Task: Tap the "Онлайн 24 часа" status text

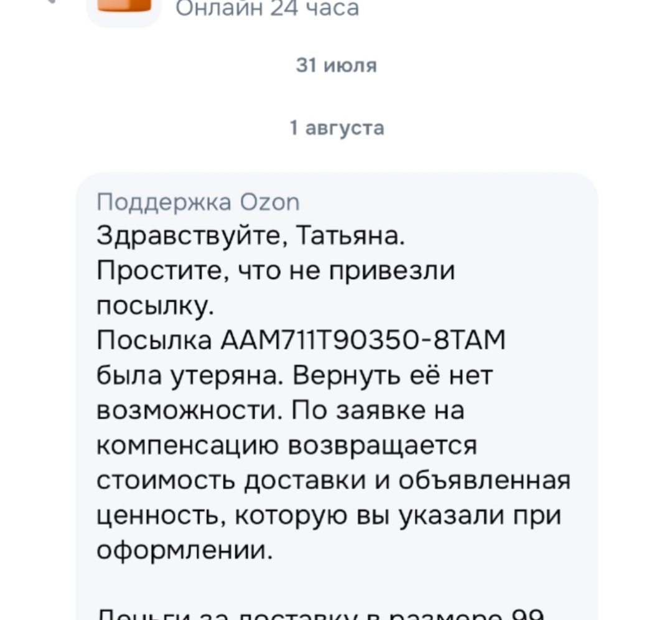Action: (266, 8)
